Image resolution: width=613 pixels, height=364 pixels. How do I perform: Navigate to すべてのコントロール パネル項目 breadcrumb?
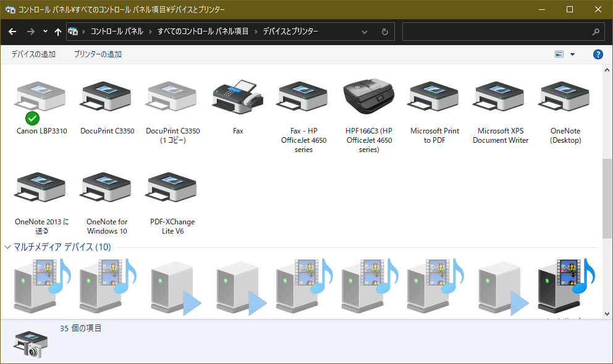[x=203, y=32]
